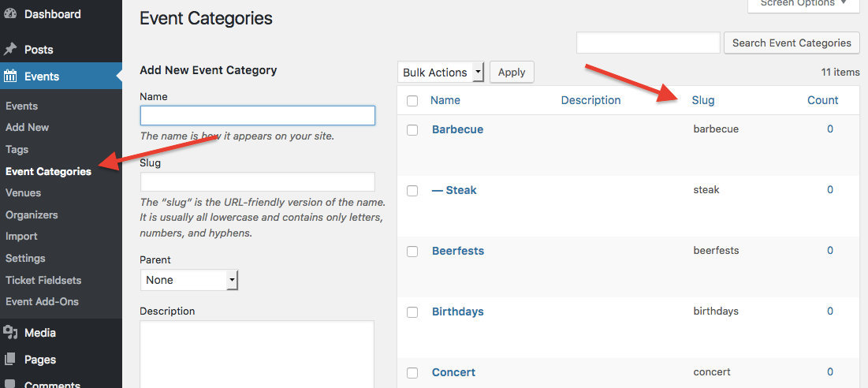Click into the Description text area

click(257, 353)
